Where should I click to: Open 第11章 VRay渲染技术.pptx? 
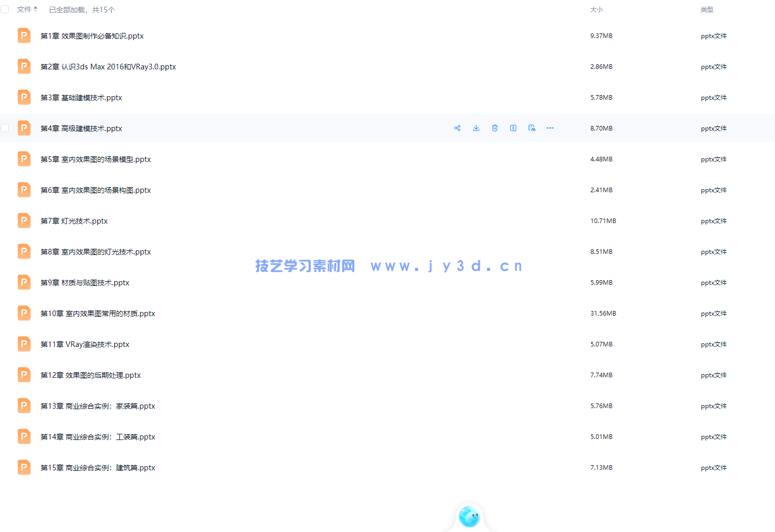click(x=85, y=344)
